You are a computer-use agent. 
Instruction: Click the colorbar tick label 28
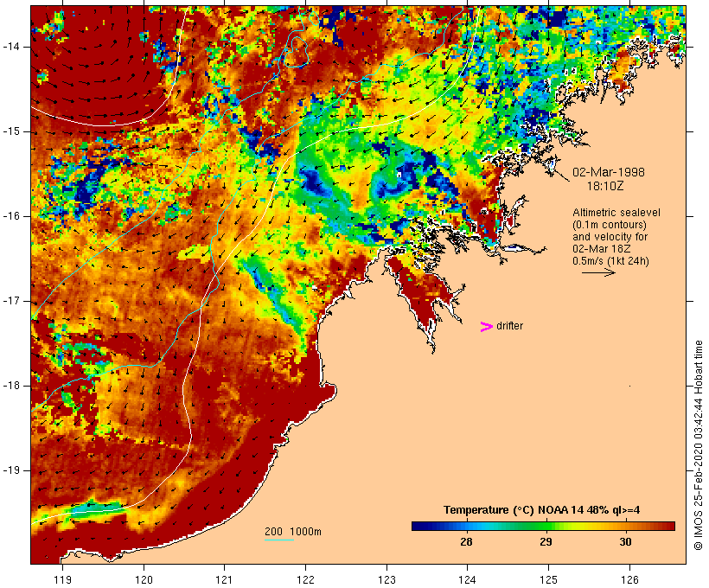point(466,542)
